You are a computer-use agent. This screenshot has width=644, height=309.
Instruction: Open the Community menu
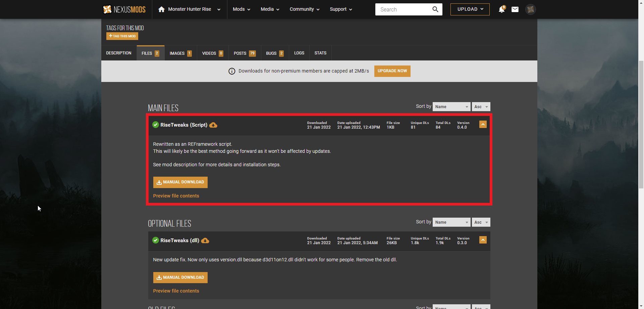(x=305, y=9)
